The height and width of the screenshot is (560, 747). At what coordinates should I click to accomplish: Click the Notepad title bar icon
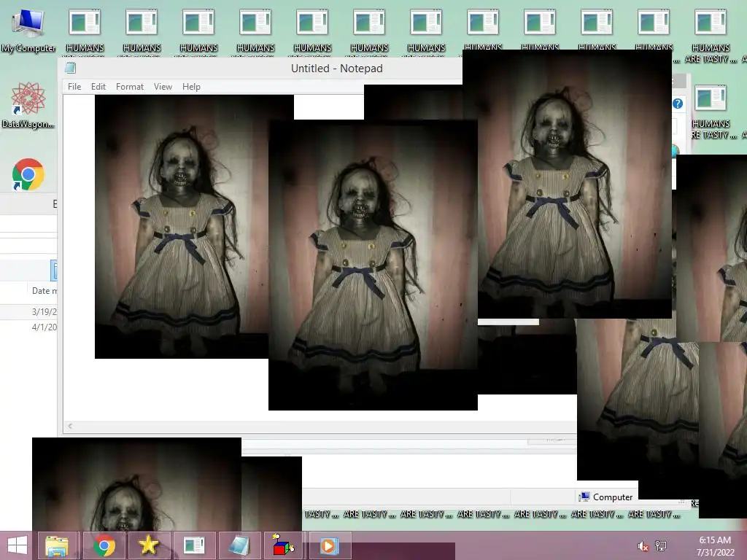pyautogui.click(x=71, y=68)
